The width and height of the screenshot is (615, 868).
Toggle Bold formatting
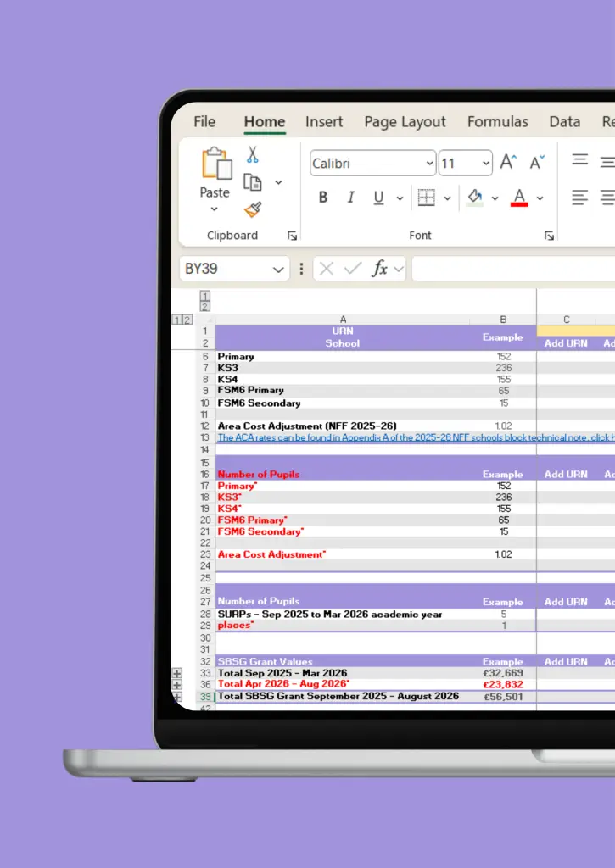click(x=323, y=198)
